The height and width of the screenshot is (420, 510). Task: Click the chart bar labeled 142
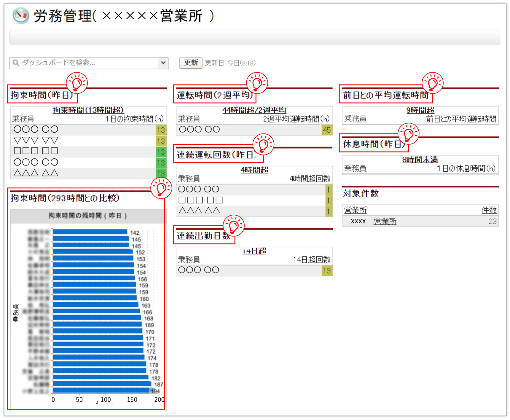pyautogui.click(x=90, y=232)
